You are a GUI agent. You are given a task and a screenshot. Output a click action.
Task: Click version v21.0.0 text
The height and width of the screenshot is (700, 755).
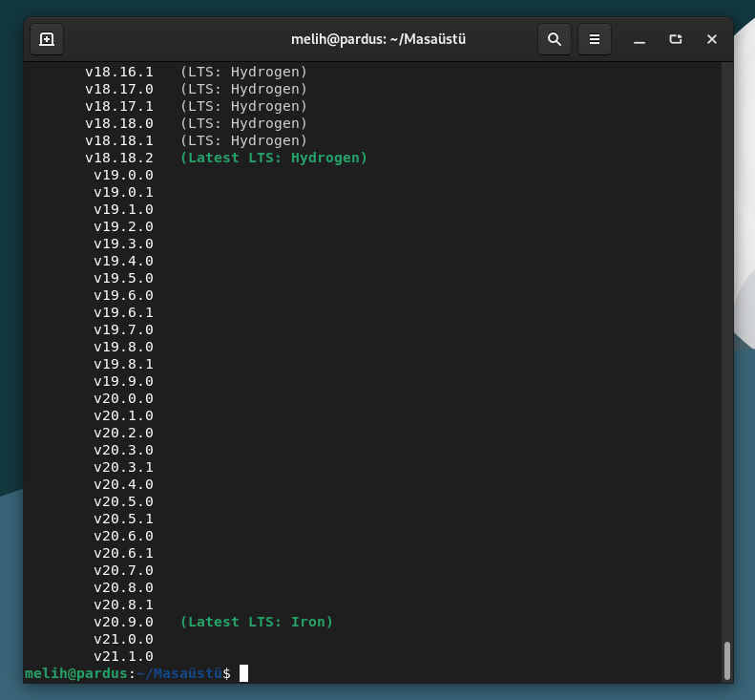pyautogui.click(x=124, y=639)
